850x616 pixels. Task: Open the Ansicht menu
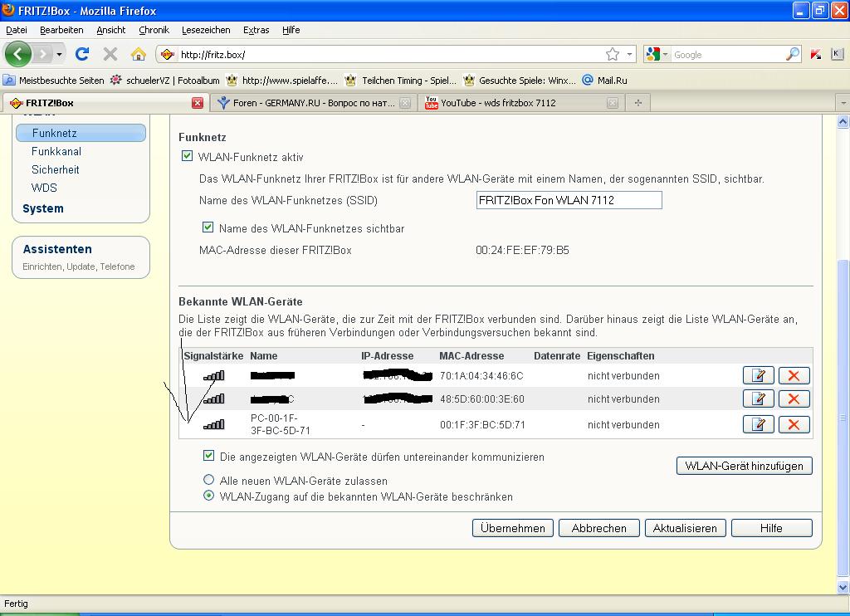[110, 30]
